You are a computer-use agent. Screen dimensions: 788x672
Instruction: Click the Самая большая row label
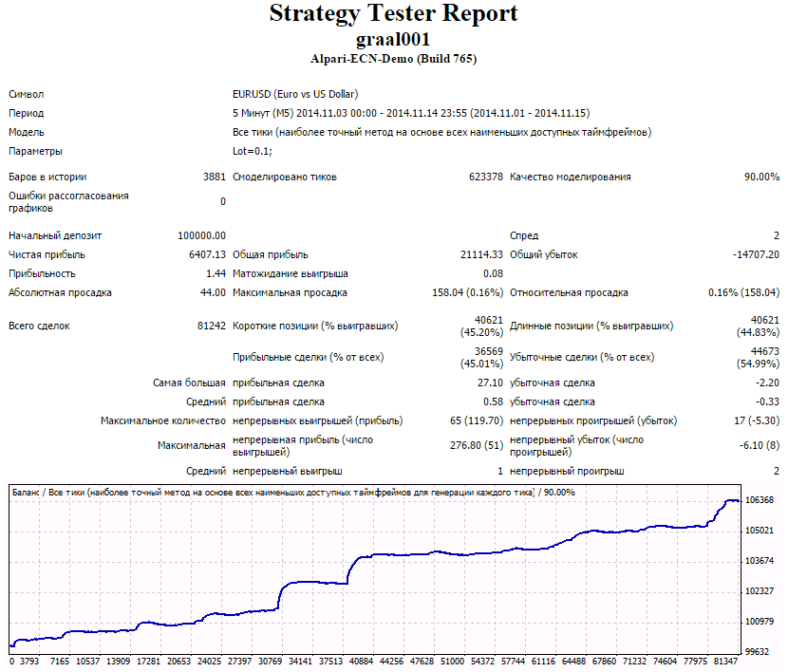point(189,383)
